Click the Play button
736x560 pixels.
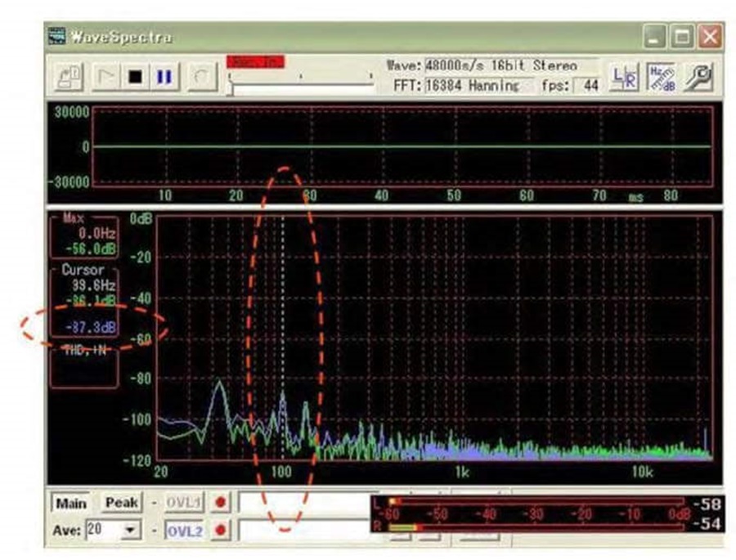coord(106,77)
